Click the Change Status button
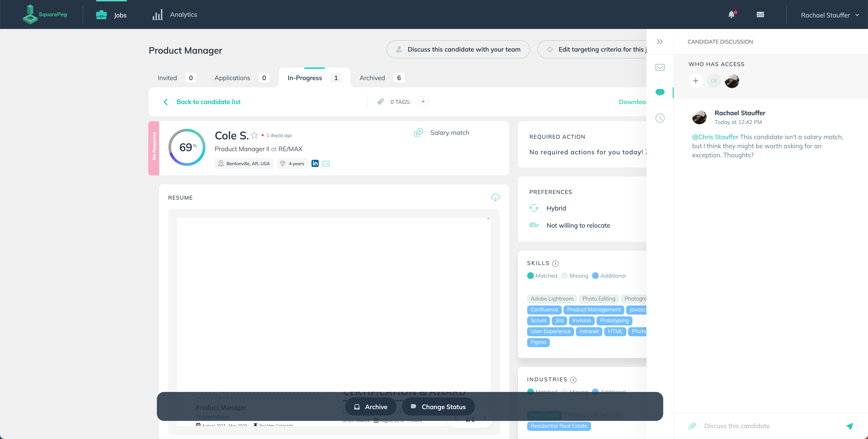The height and width of the screenshot is (439, 868). tap(438, 407)
